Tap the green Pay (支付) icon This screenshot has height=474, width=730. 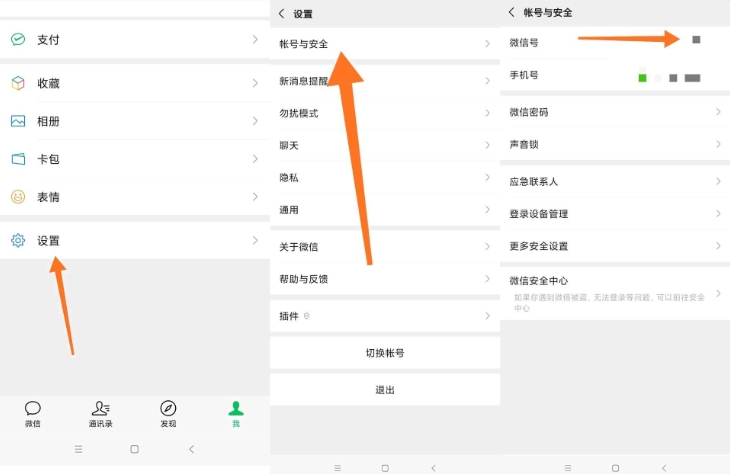pos(18,40)
